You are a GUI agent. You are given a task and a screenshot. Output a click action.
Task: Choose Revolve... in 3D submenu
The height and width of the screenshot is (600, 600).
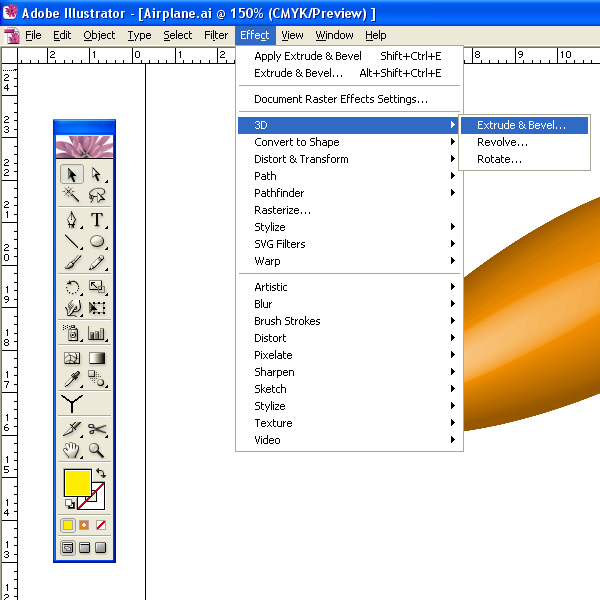tap(524, 142)
